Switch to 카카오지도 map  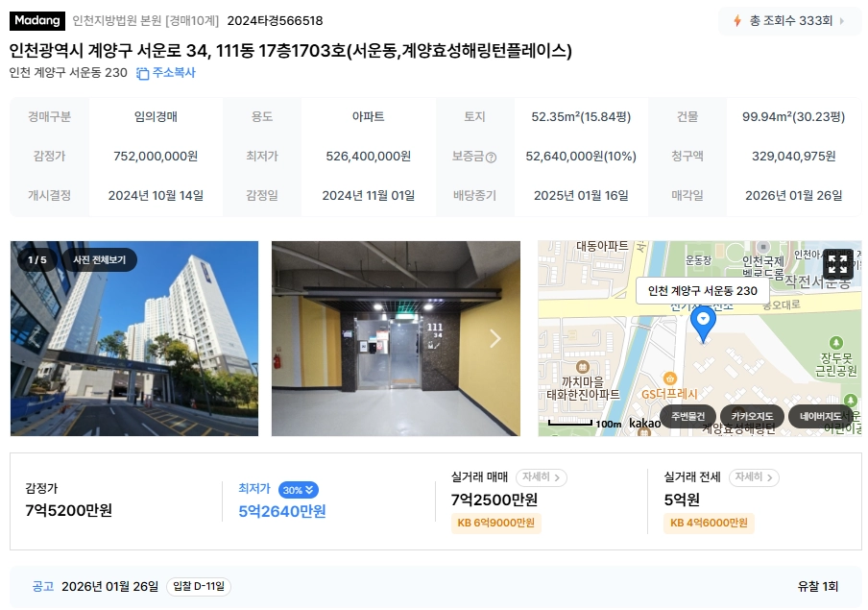[x=751, y=416]
